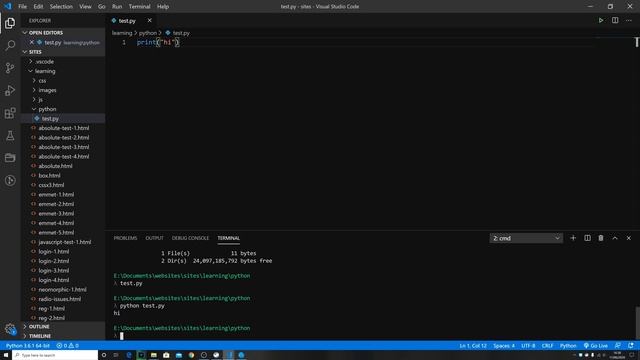Screen dimensions: 640x360
Task: Open editor More Actions ellipsis
Action: tap(629, 20)
